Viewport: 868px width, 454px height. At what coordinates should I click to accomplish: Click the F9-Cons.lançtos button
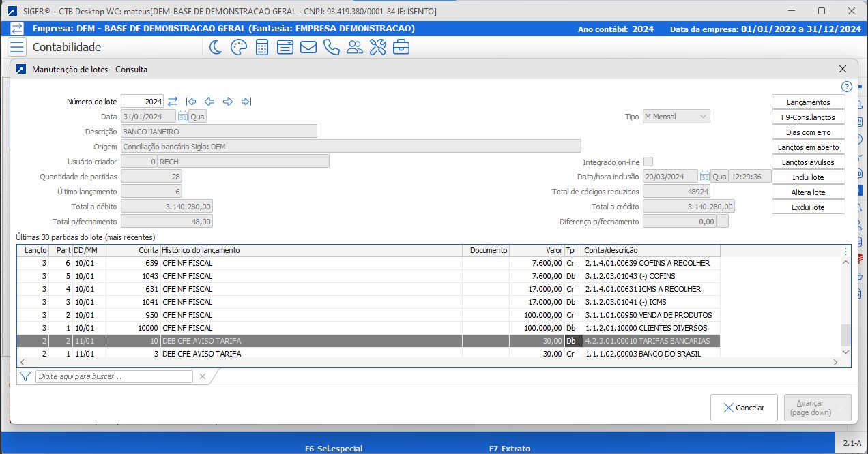click(x=809, y=117)
